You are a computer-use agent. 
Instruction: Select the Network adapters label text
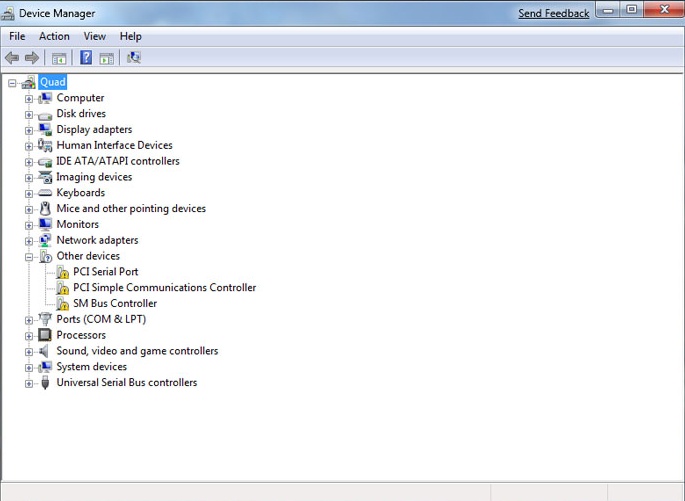[97, 240]
